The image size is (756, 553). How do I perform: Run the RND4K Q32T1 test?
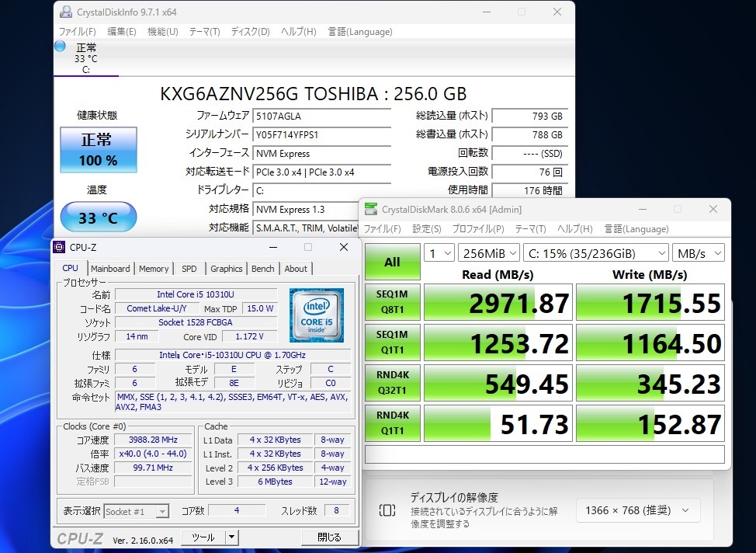click(x=393, y=383)
